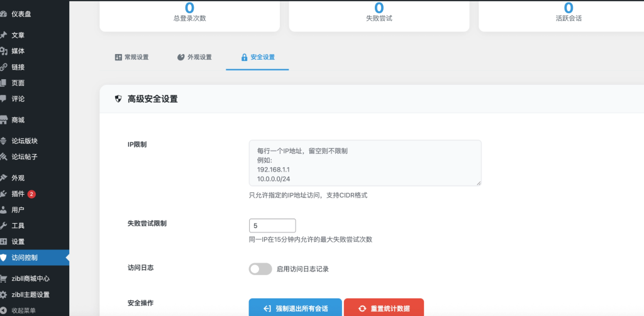The width and height of the screenshot is (644, 316).
Task: Open 论坛版块 in the sidebar menu
Action: pyautogui.click(x=35, y=141)
